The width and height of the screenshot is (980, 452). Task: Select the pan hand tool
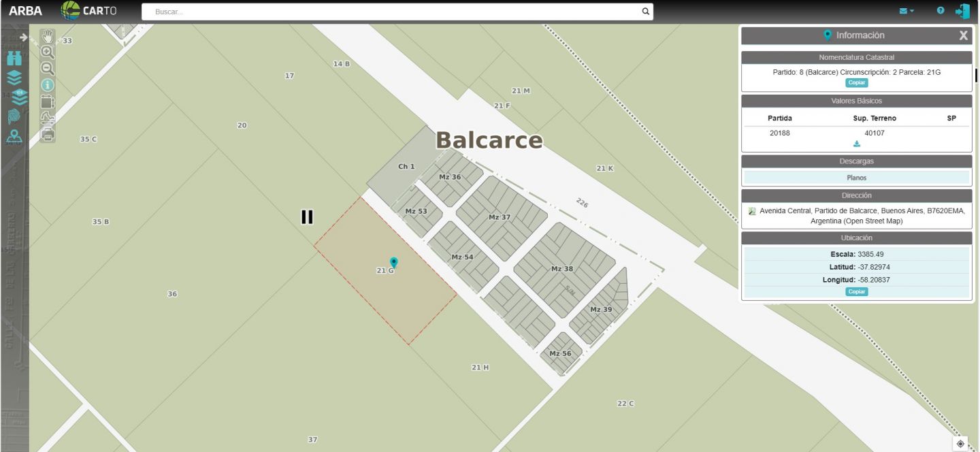48,36
